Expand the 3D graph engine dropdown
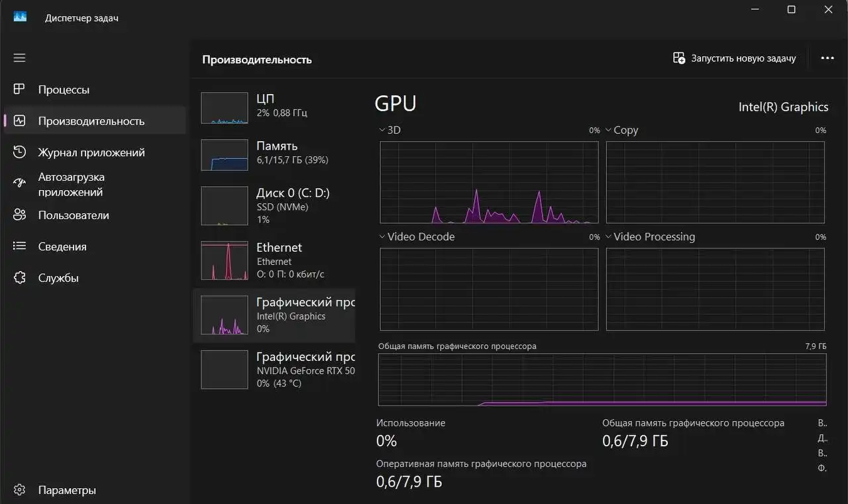Image resolution: width=848 pixels, height=504 pixels. (382, 130)
